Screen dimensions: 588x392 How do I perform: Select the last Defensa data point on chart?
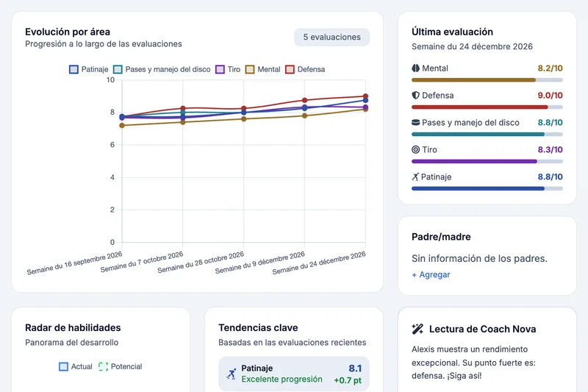(x=365, y=96)
